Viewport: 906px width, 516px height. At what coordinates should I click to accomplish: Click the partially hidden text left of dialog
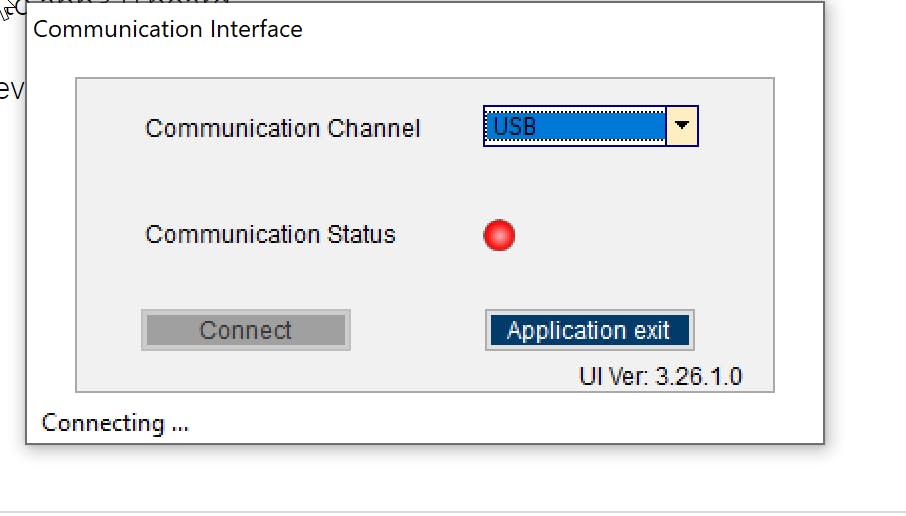click(10, 90)
